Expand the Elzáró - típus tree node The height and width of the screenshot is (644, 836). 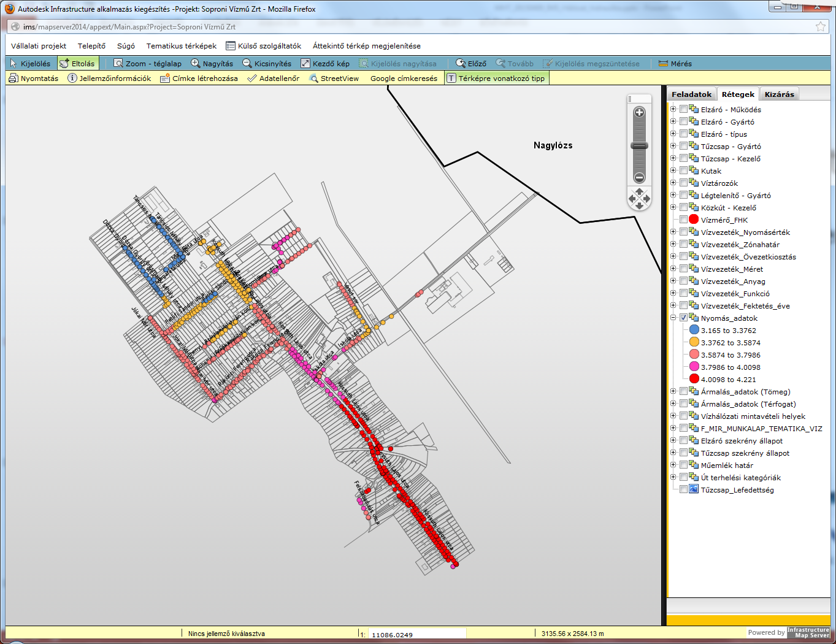pos(673,134)
